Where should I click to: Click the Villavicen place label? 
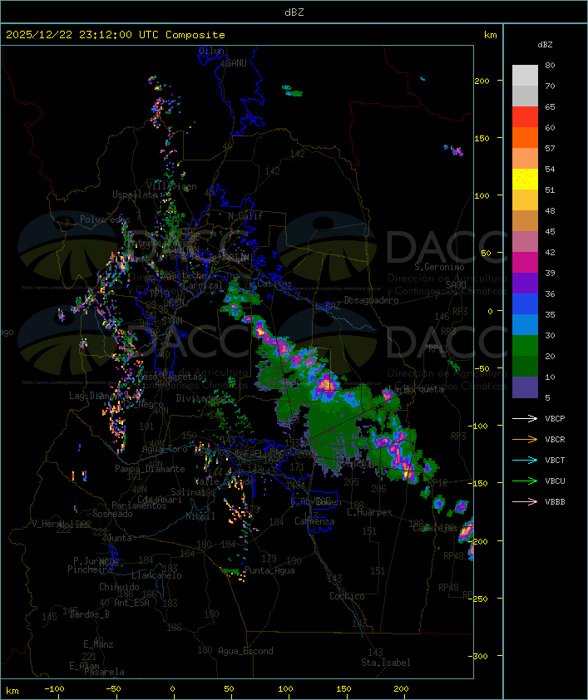pos(171,186)
